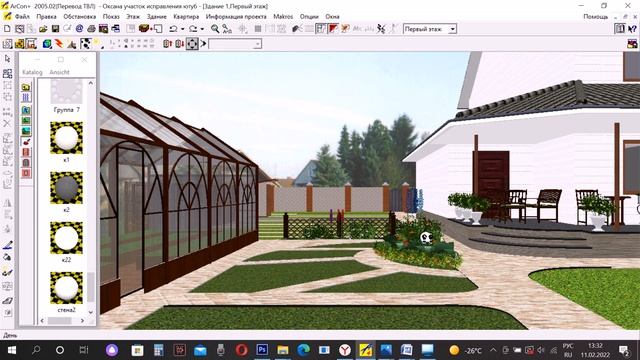
Task: Click the pen tool in left toolbar
Action: (7, 245)
